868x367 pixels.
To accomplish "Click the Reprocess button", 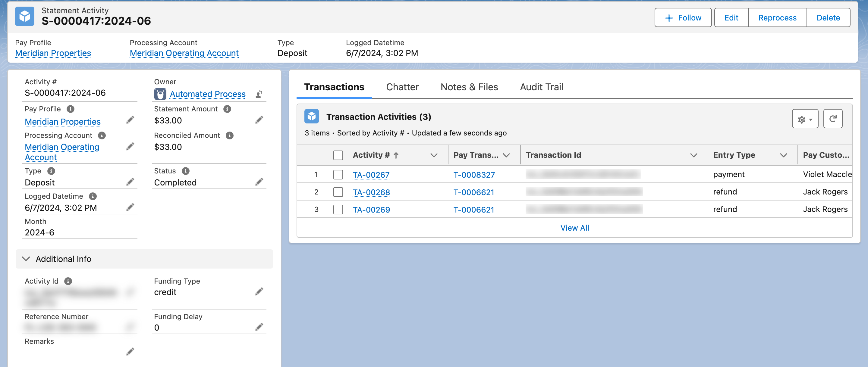I will [777, 18].
